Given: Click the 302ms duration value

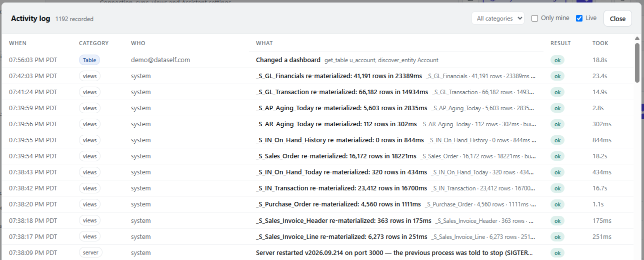Looking at the screenshot, I should 601,124.
